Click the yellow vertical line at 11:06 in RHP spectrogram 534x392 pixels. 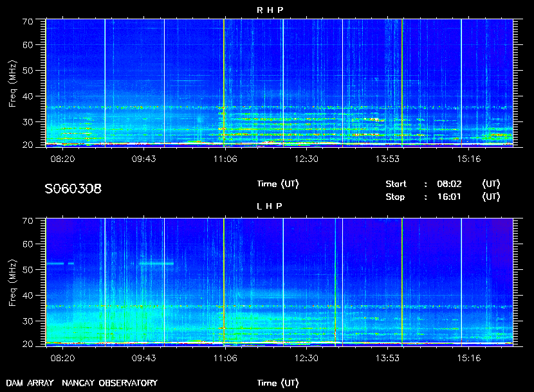click(224, 83)
